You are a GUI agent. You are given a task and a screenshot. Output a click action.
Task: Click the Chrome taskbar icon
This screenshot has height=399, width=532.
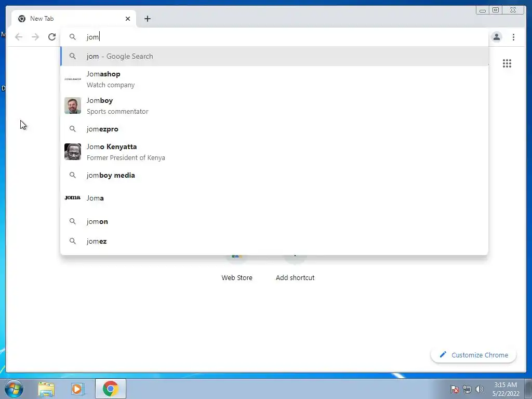pyautogui.click(x=111, y=389)
